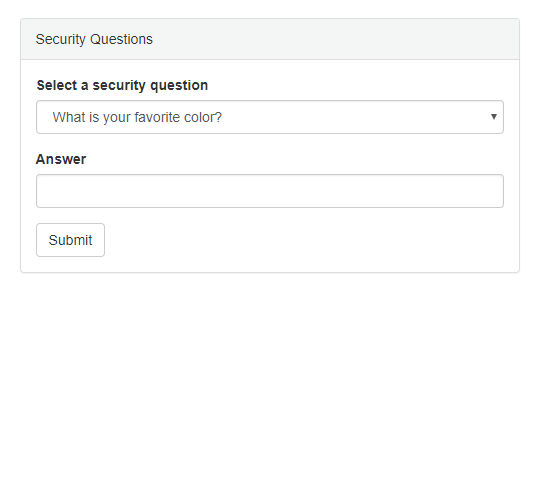Viewport: 539px width, 484px height.
Task: Click the 'Select a security question' label
Action: coord(122,85)
